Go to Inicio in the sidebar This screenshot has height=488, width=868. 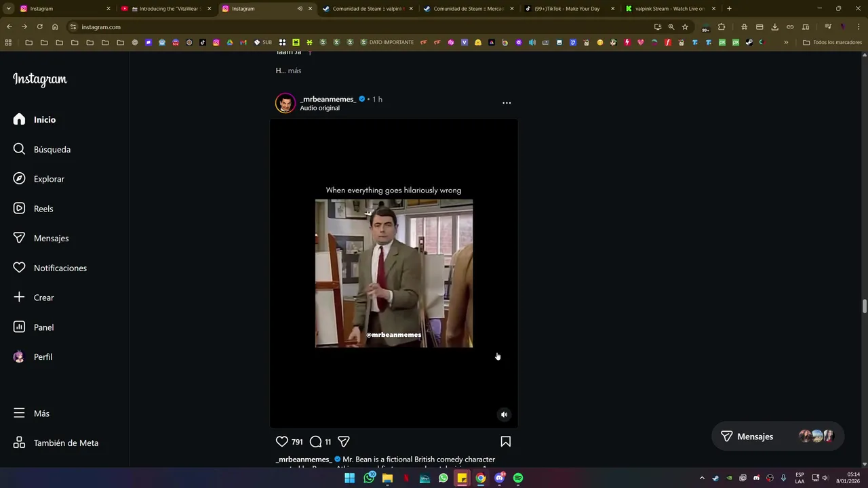pos(35,119)
